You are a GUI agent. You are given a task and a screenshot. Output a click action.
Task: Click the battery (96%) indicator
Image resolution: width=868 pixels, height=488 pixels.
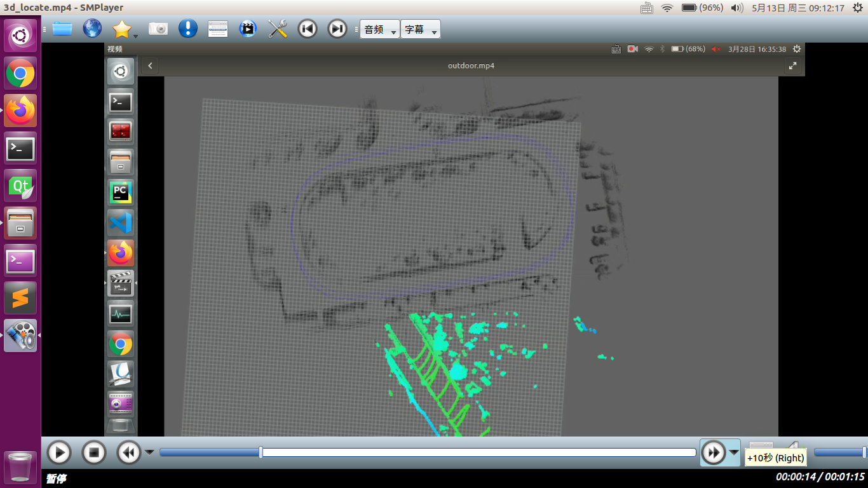703,8
